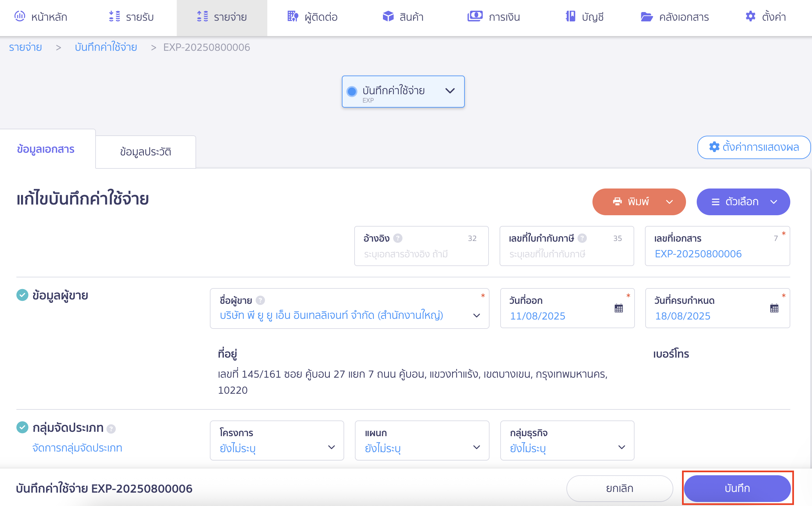Select the blue status dot in the EXP selector
The image size is (812, 506).
click(x=352, y=91)
